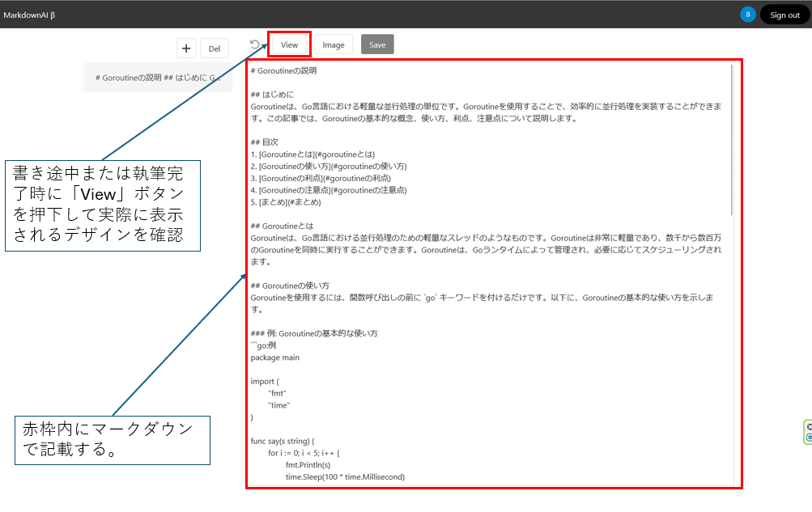Click the '### 例: Goroutineの基本的な使い方' line

314,333
